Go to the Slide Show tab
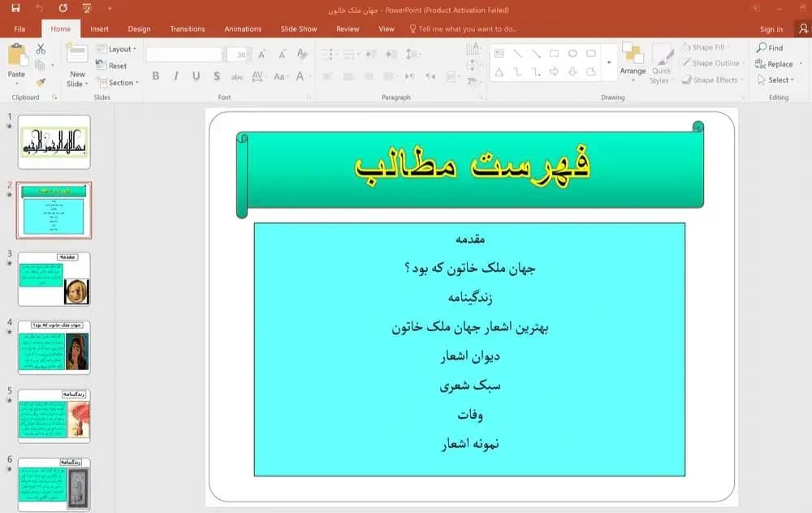 coord(299,29)
